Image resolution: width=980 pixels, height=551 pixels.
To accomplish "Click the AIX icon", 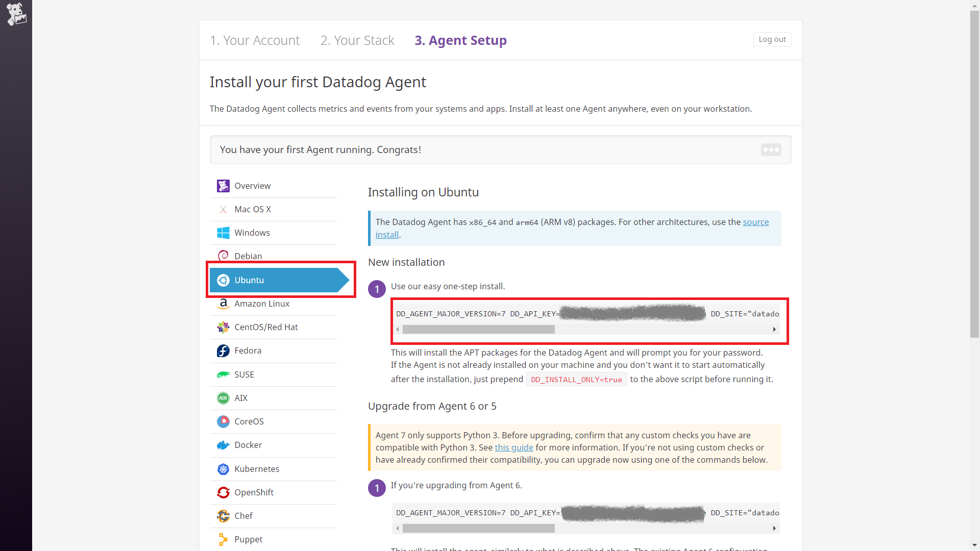I will pyautogui.click(x=223, y=398).
